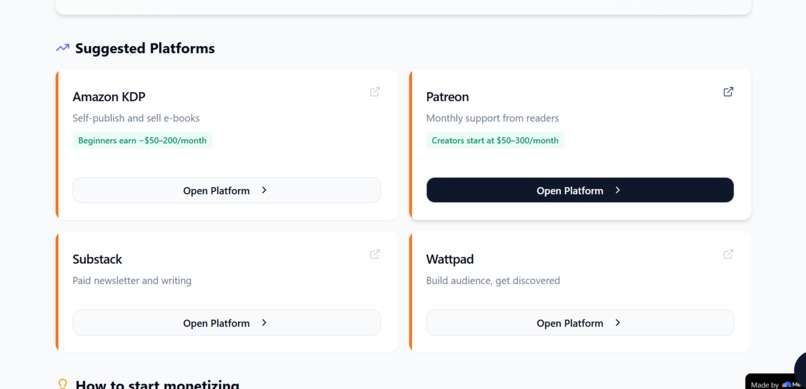This screenshot has width=806, height=389.
Task: Select the Amazon KDP title
Action: pyautogui.click(x=109, y=97)
